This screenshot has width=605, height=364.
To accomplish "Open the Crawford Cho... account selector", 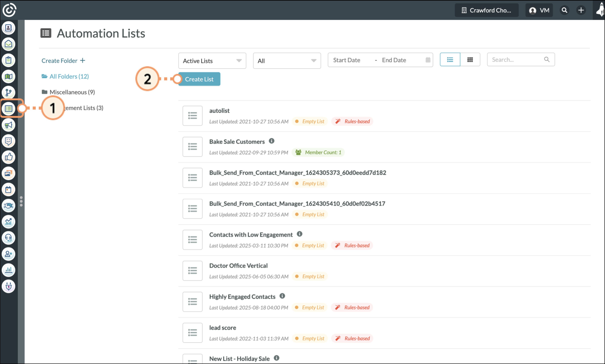I will [x=487, y=10].
